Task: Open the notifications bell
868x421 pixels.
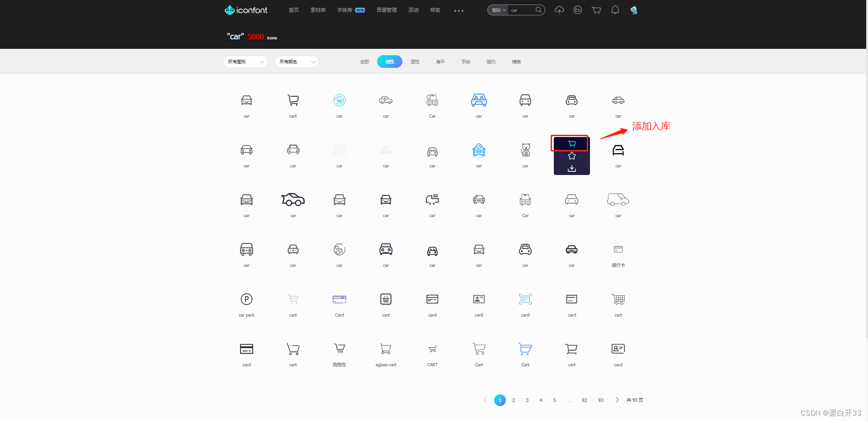Action: (615, 9)
